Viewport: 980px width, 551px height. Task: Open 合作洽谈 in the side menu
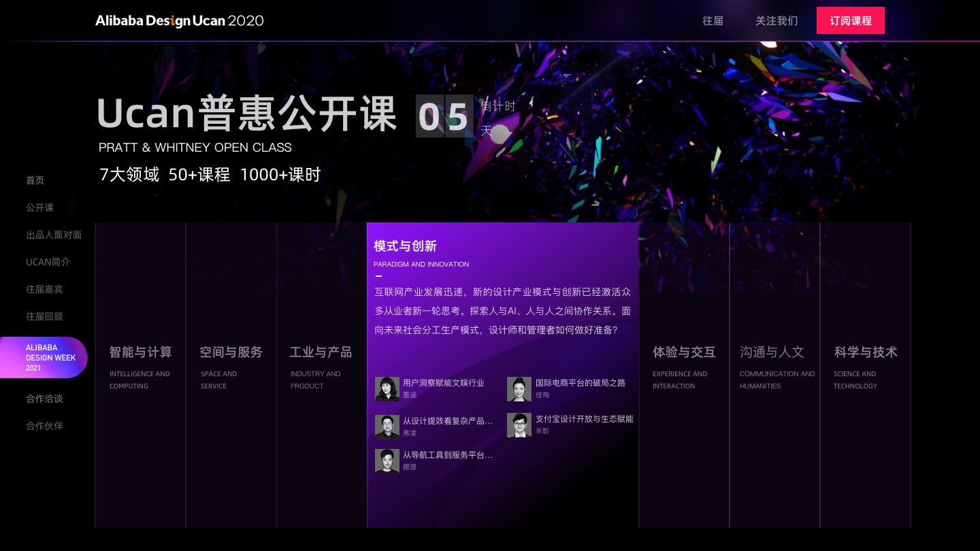[x=44, y=399]
